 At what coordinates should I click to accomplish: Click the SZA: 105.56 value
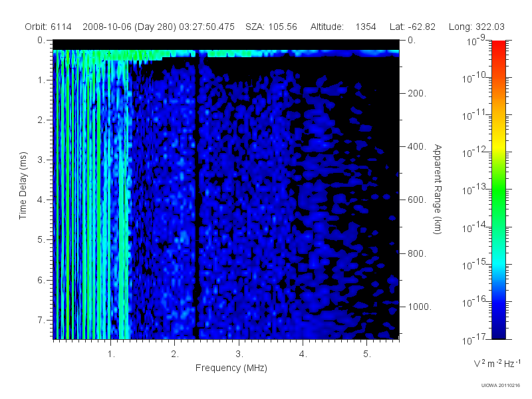[x=271, y=27]
